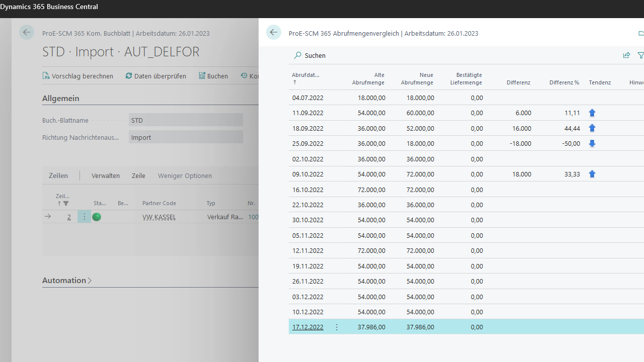644x362 pixels.
Task: Select date cell 03.12.2022
Action: pyautogui.click(x=308, y=297)
